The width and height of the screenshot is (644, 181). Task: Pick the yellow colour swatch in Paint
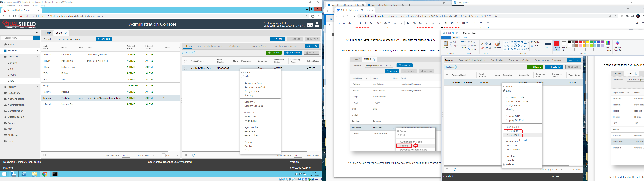(588, 42)
